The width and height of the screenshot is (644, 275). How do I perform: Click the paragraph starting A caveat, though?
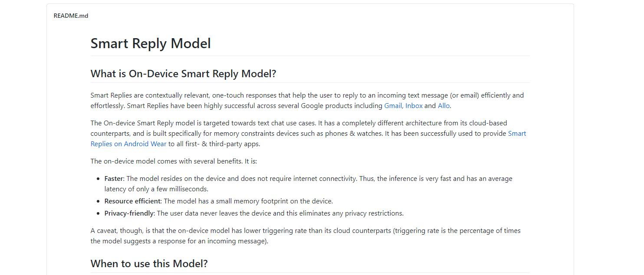[306, 236]
